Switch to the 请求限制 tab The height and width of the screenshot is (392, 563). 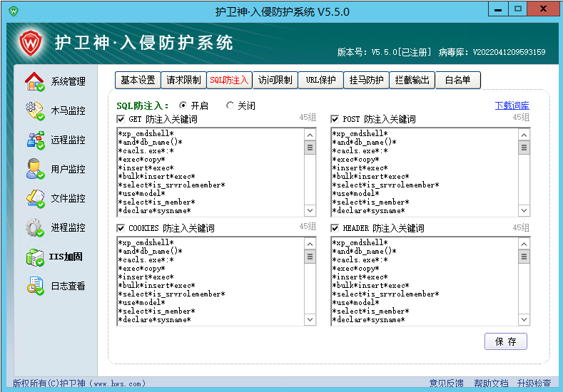click(x=183, y=80)
